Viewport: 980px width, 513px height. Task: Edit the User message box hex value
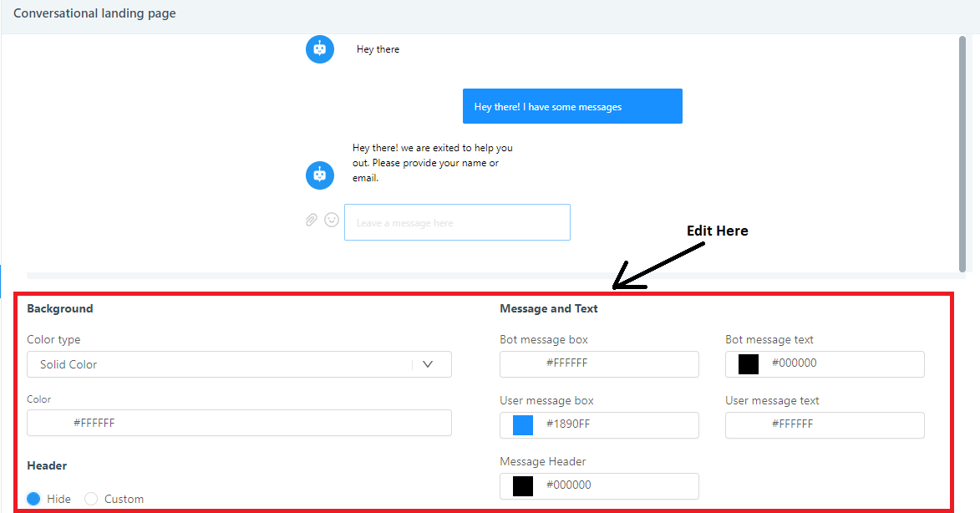599,425
